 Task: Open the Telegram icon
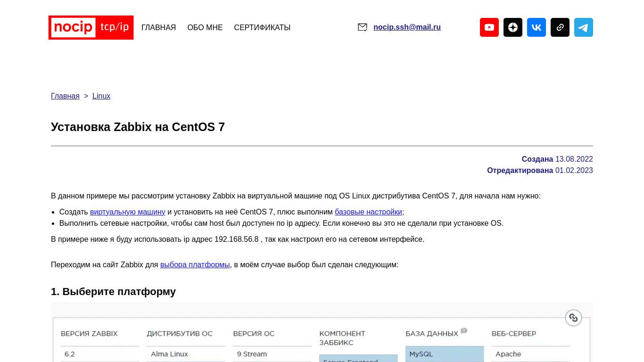click(583, 27)
